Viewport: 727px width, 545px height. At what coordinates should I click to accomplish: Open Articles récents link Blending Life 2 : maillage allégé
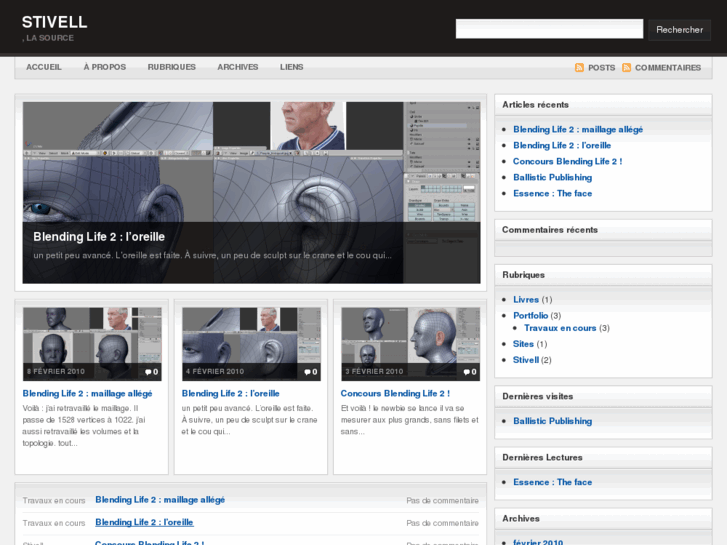click(578, 129)
